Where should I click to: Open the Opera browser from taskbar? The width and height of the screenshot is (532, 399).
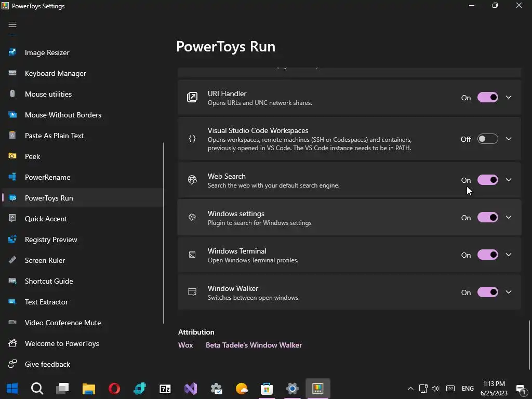(x=114, y=389)
